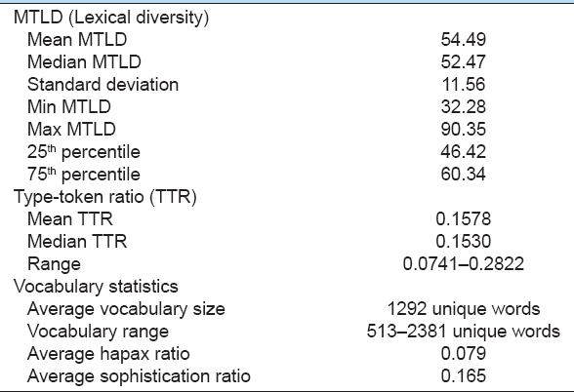
Task: Click the '25th percentile' row label
Action: (x=84, y=152)
